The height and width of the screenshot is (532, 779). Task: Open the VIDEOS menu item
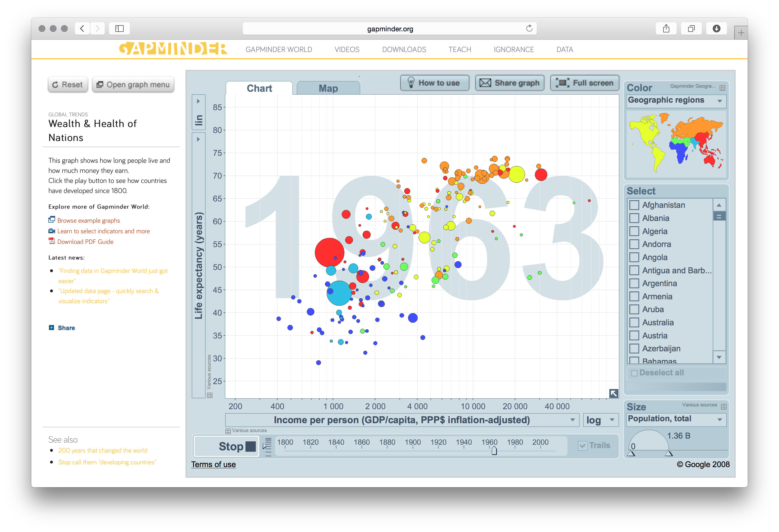347,49
